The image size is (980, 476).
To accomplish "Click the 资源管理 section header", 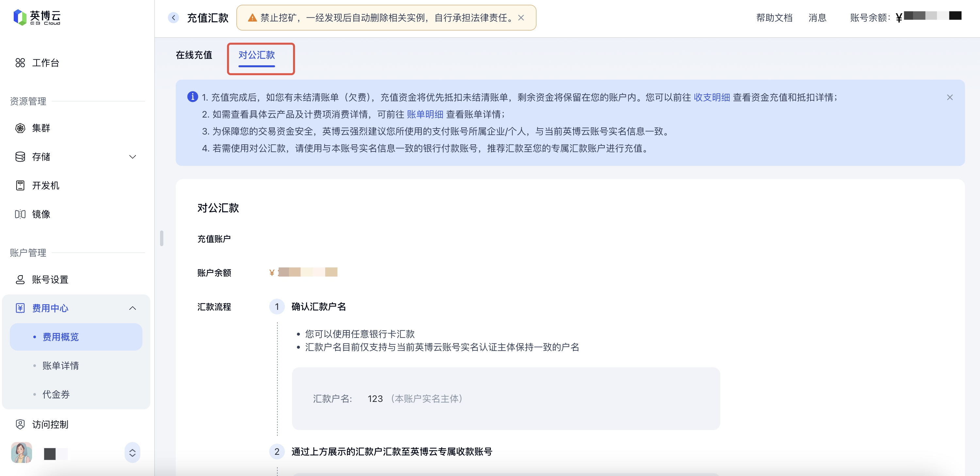I will coord(28,101).
